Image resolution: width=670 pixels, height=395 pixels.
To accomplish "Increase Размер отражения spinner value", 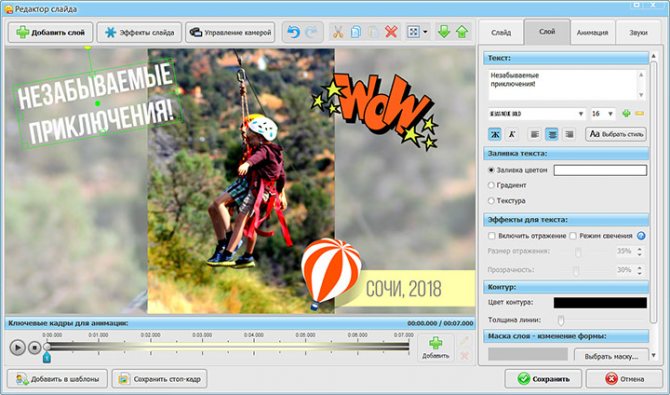I will point(640,248).
